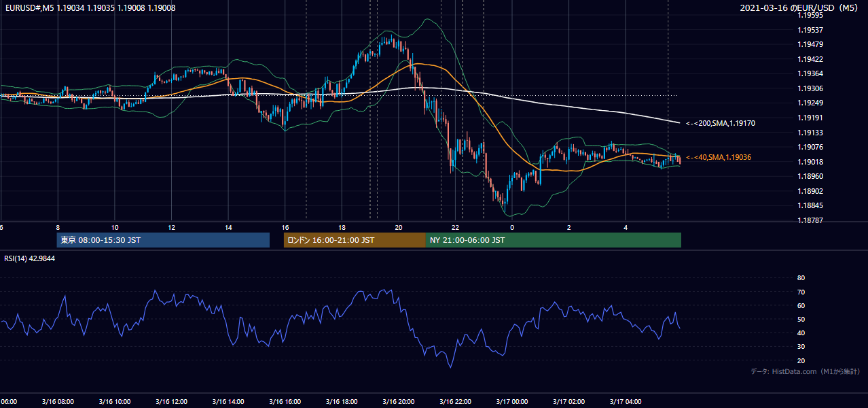This screenshot has width=868, height=408.
Task: Click the 3/16 12:00 bottom axis label
Action: click(171, 401)
